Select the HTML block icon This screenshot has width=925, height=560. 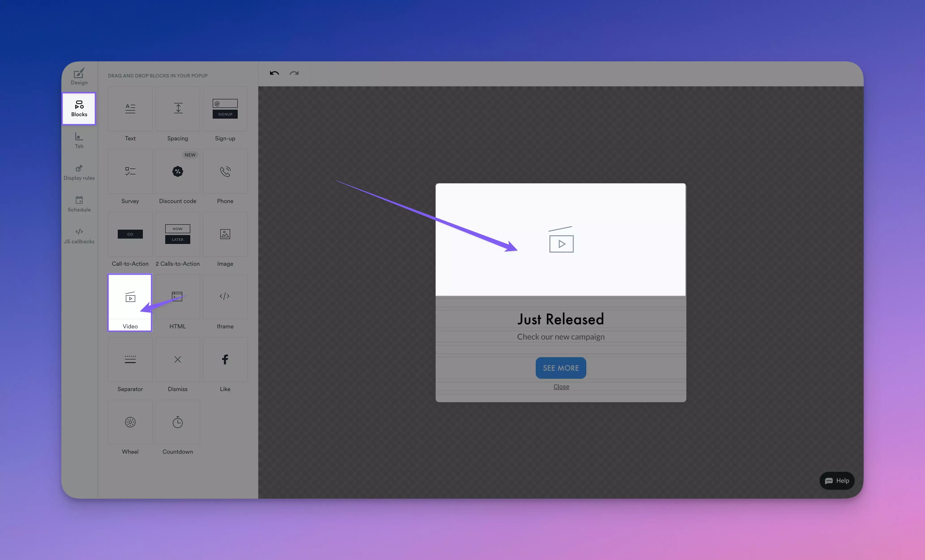point(178,297)
